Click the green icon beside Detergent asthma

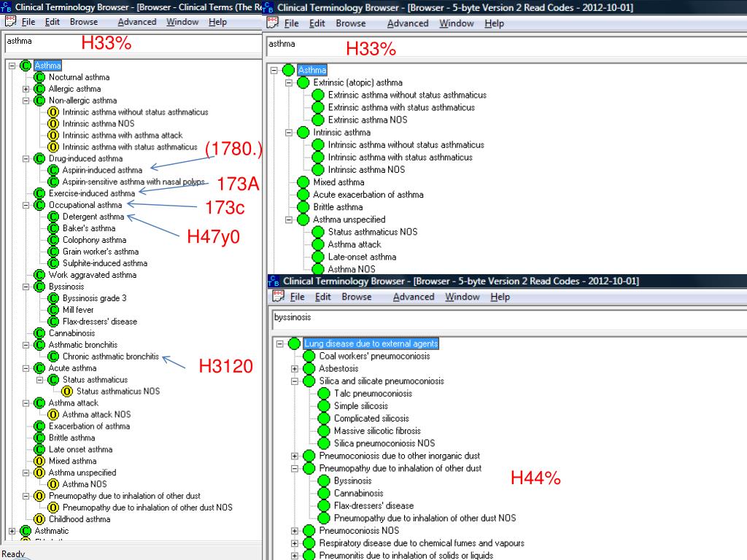(x=53, y=217)
